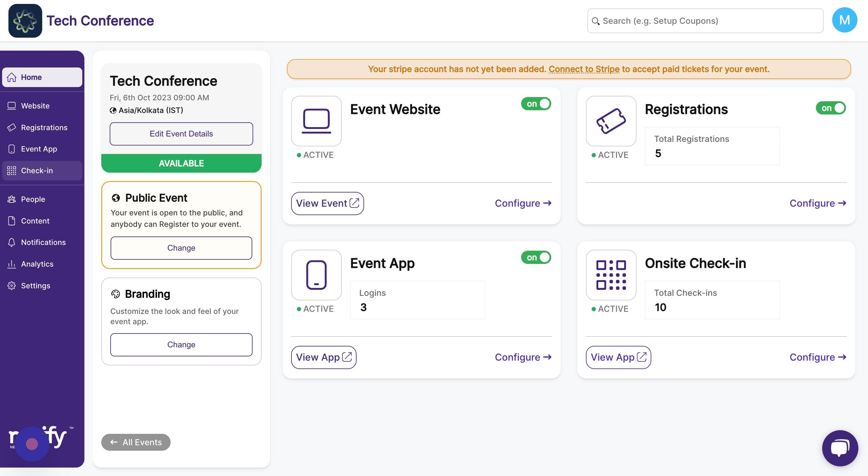Screen dimensions: 868x476
Task: Click the user avatar M
Action: click(844, 20)
